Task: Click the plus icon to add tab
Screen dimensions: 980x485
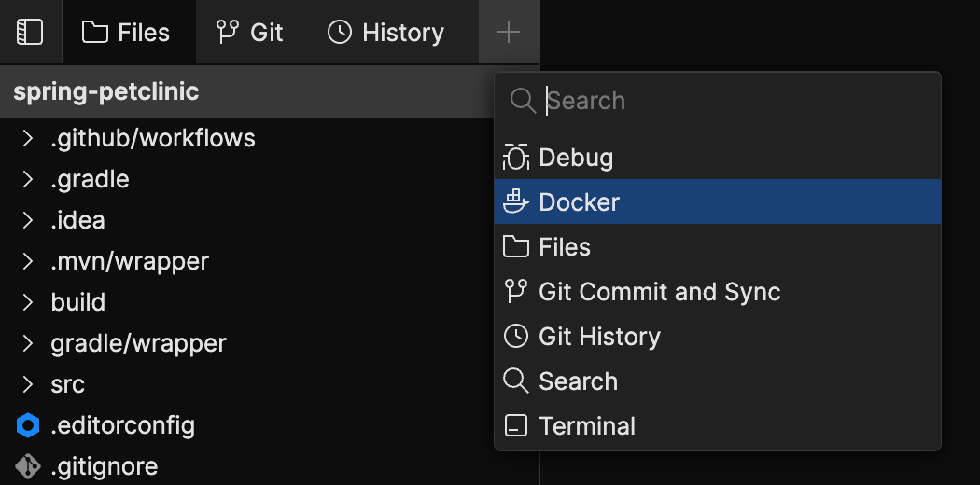Action: click(509, 33)
